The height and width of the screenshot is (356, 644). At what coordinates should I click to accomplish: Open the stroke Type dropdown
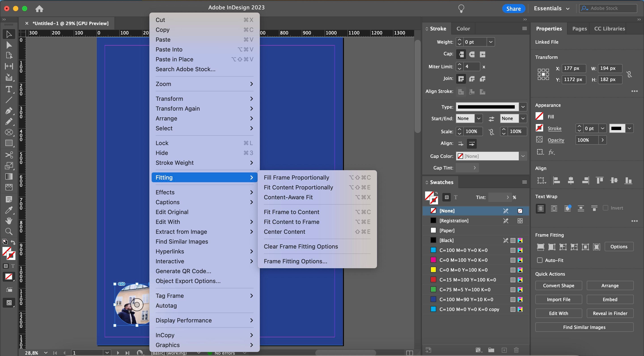pyautogui.click(x=523, y=107)
